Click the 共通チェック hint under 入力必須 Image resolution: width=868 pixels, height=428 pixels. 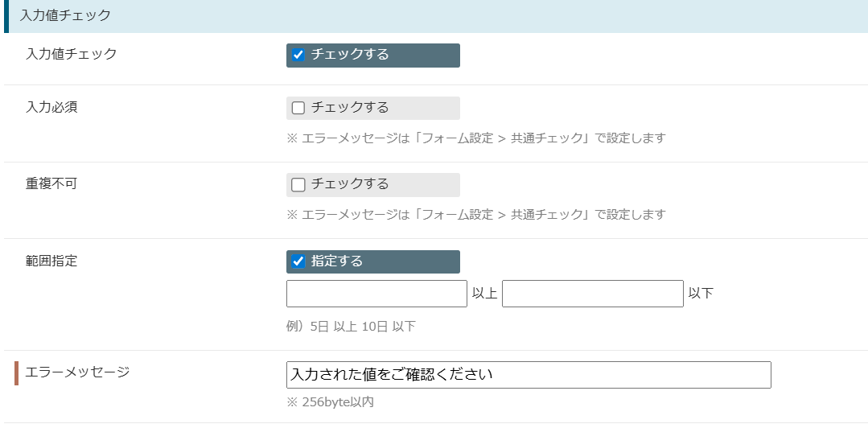point(476,138)
